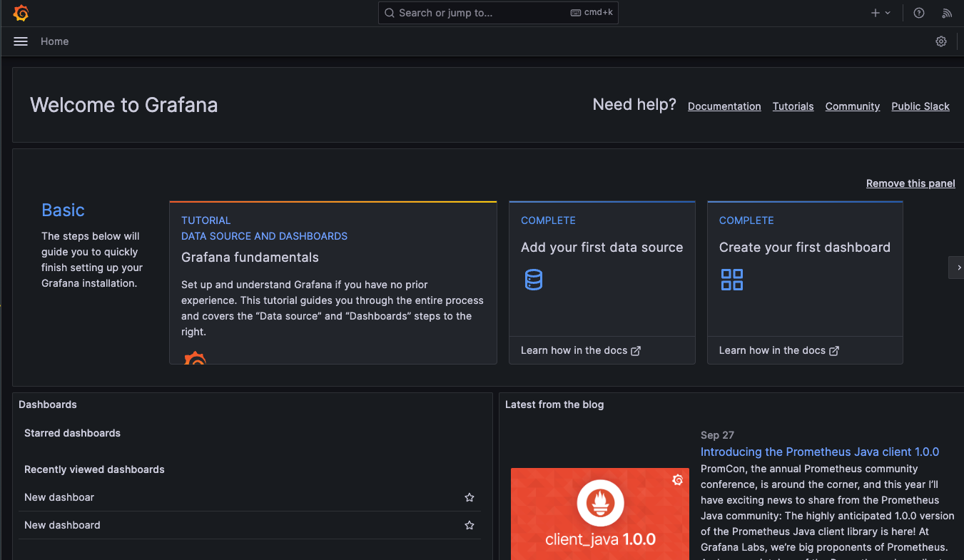Image resolution: width=964 pixels, height=560 pixels.
Task: Click the 'Starred dashboards' heading
Action: (x=72, y=433)
